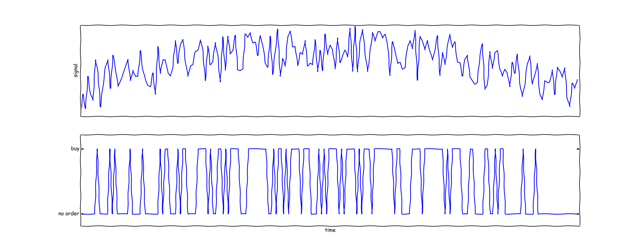Click the 'buy' tick label

[75, 149]
